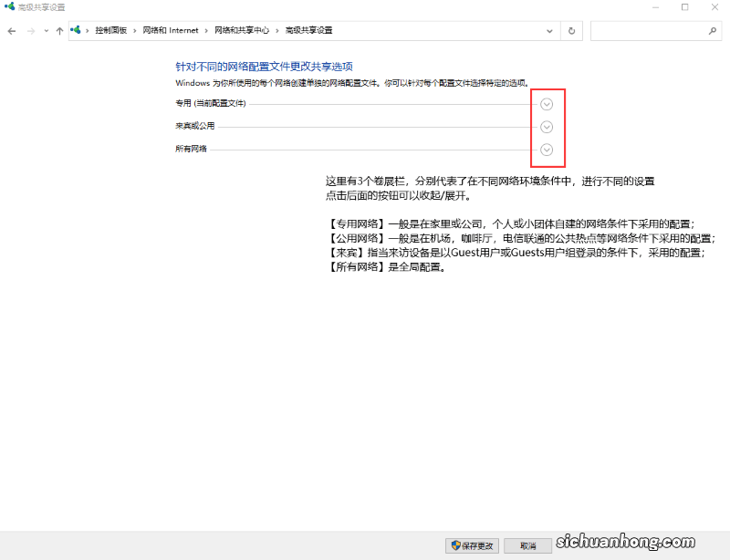Select 网络和 Internet in the breadcrumb
Viewport: 730px width, 560px height.
tap(169, 30)
